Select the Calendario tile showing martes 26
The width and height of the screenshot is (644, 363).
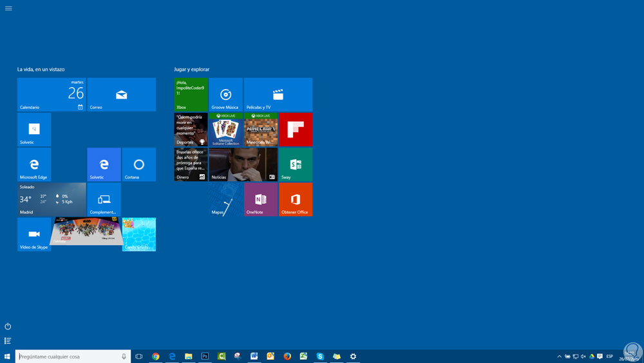coord(52,95)
